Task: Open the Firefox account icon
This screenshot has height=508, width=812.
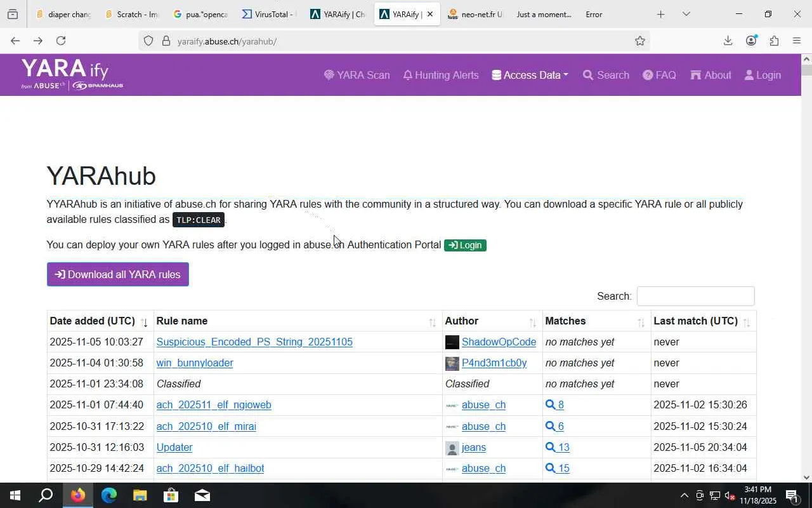Action: (x=751, y=41)
